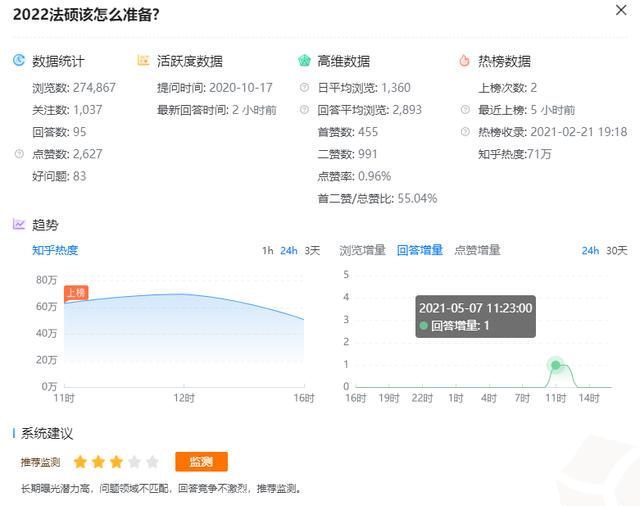Click the 二赞数: 991 value
The width and height of the screenshot is (640, 506).
[347, 154]
